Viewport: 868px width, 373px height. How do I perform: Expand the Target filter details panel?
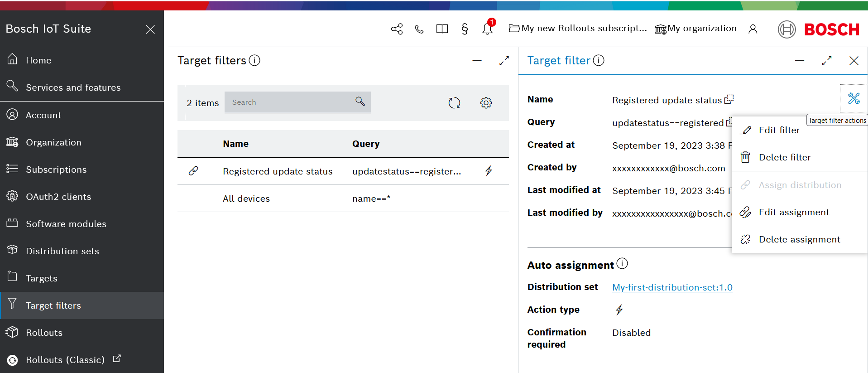pyautogui.click(x=826, y=61)
